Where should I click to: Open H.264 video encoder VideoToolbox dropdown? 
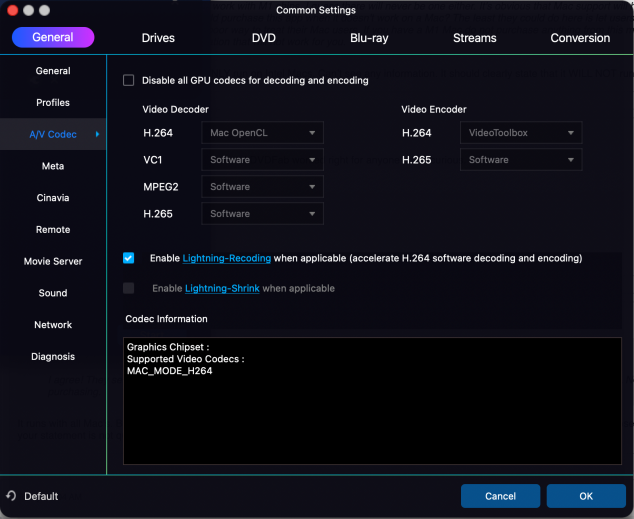click(x=520, y=133)
